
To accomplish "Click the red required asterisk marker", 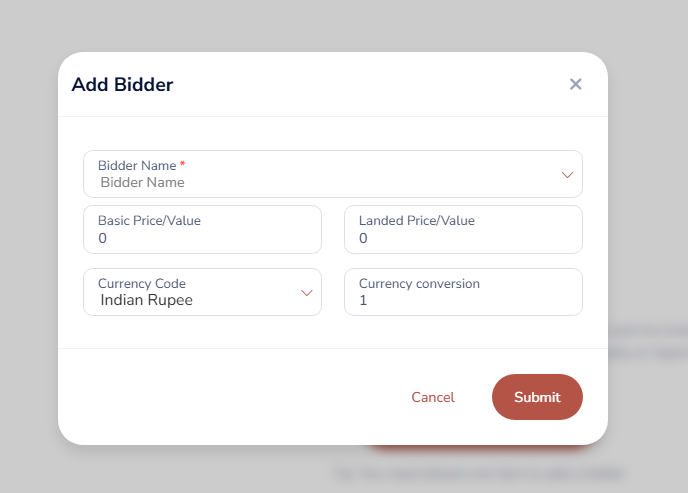I will tap(183, 164).
